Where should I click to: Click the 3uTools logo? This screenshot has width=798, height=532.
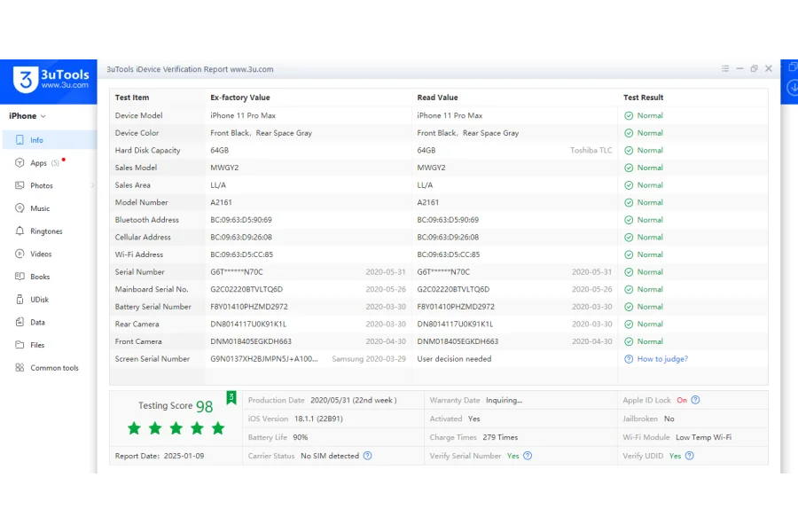tap(51, 80)
